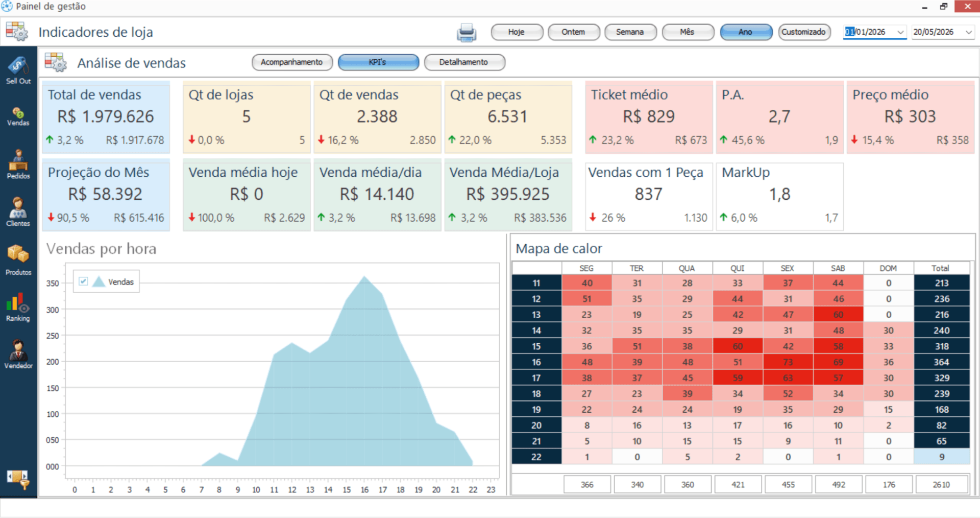Click column total 366 under SEG

pyautogui.click(x=587, y=484)
